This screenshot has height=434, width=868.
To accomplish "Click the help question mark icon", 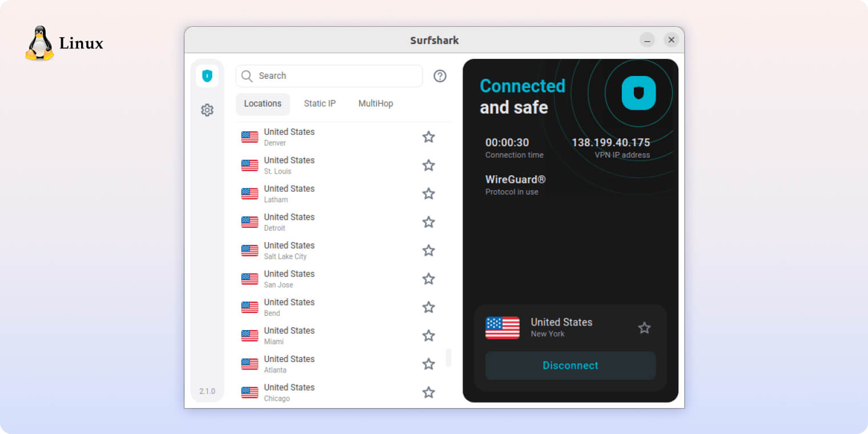I will pyautogui.click(x=440, y=76).
